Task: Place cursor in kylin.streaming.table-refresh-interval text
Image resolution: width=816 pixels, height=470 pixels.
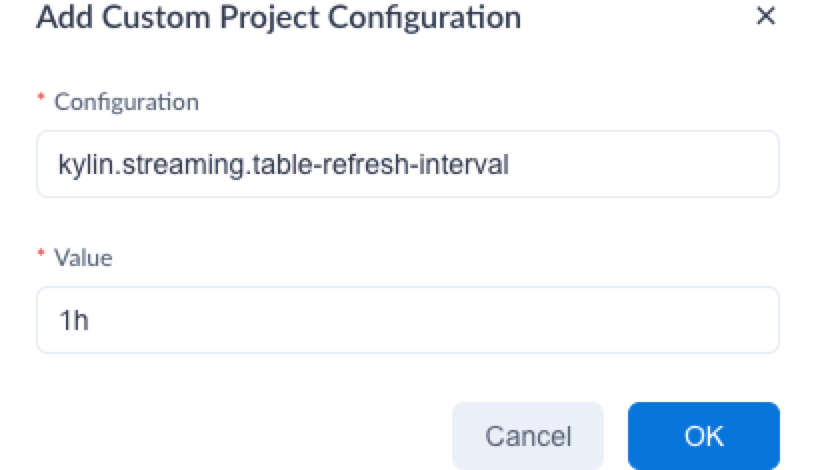Action: pyautogui.click(x=284, y=164)
